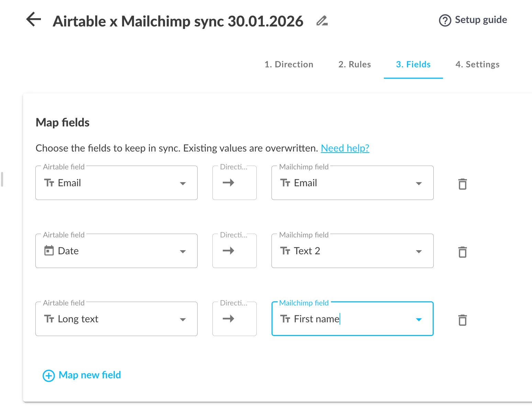The height and width of the screenshot is (413, 532).
Task: Delete the Date to Text 2 mapping
Action: 462,252
